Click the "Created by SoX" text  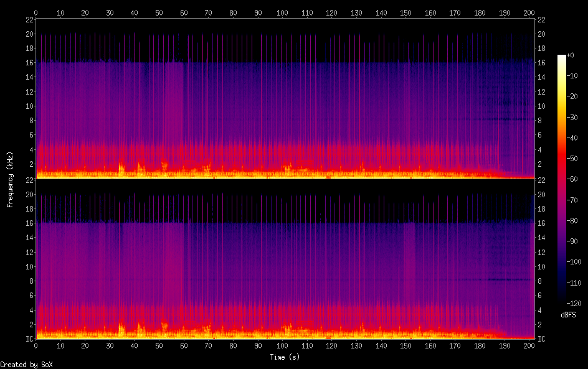[22, 365]
